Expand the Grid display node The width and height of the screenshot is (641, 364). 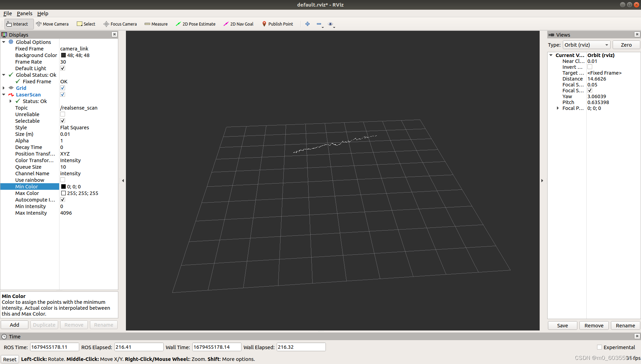(x=4, y=88)
